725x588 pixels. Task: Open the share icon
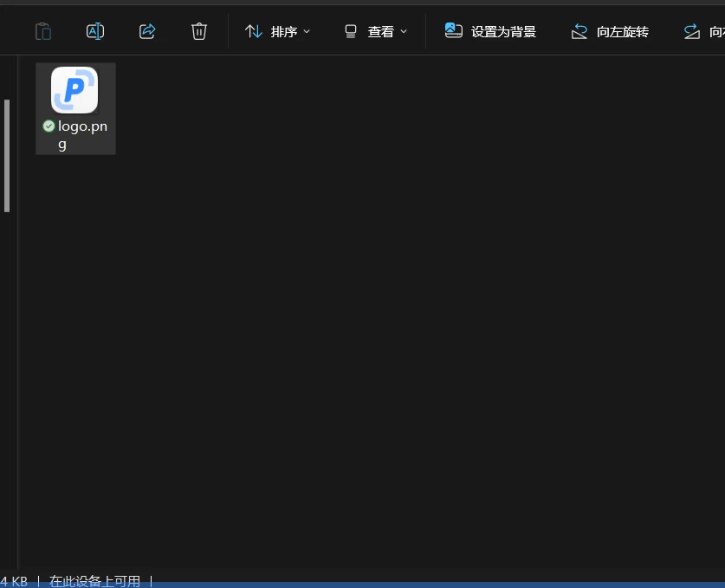pos(147,30)
